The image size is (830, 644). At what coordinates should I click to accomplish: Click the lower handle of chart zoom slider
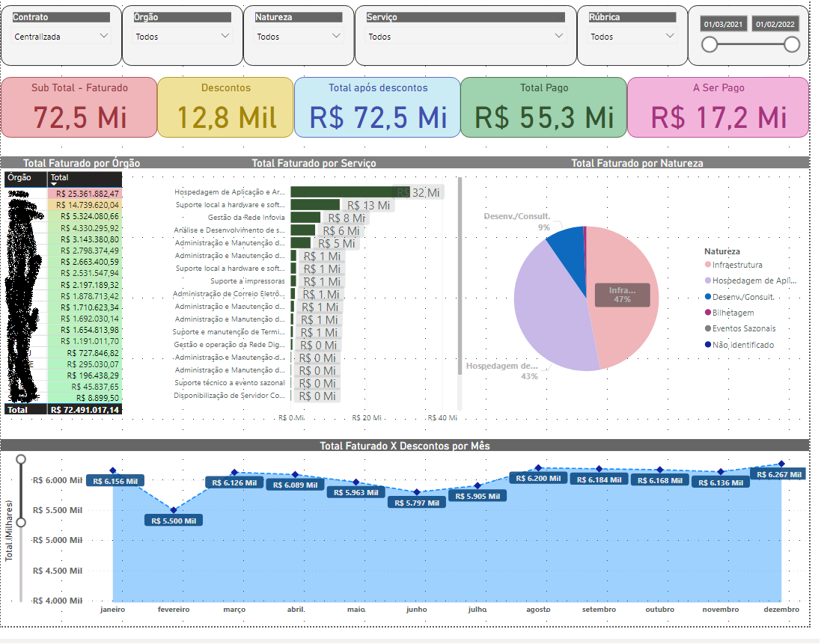click(x=21, y=522)
